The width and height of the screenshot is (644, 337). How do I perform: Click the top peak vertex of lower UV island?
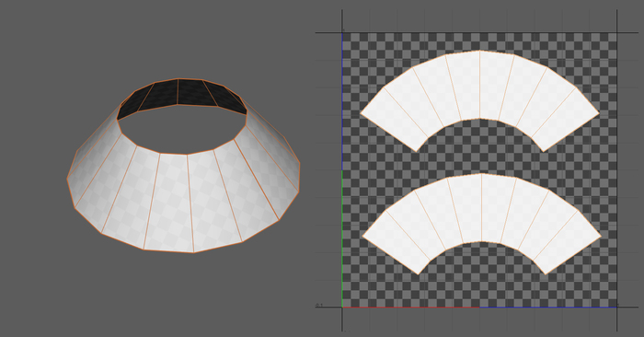coord(481,173)
